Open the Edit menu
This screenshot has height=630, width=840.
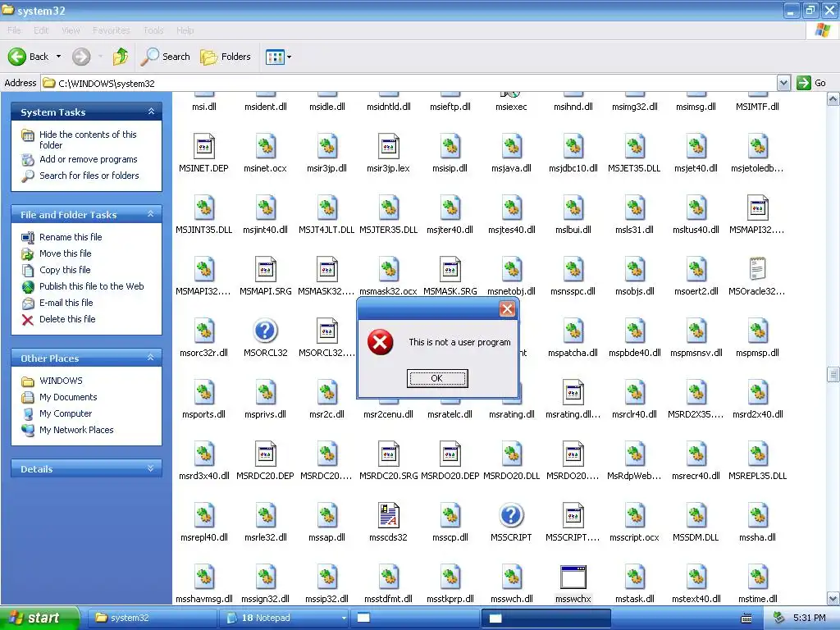click(41, 30)
